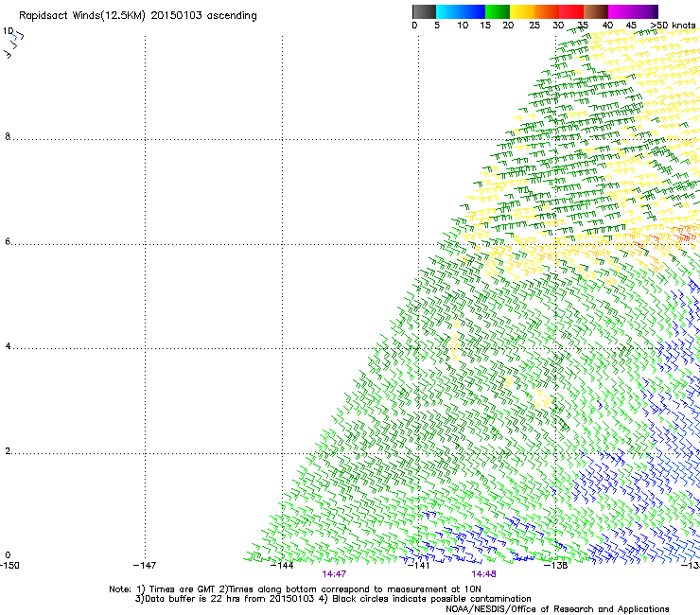Pick the brown 35–40 knots legend swatch
This screenshot has width=700, height=615.
coord(596,11)
